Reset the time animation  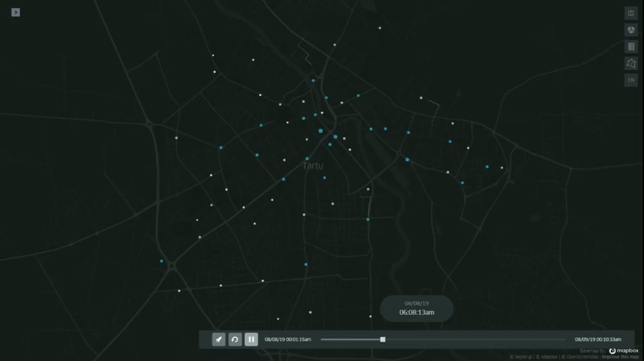click(x=235, y=340)
